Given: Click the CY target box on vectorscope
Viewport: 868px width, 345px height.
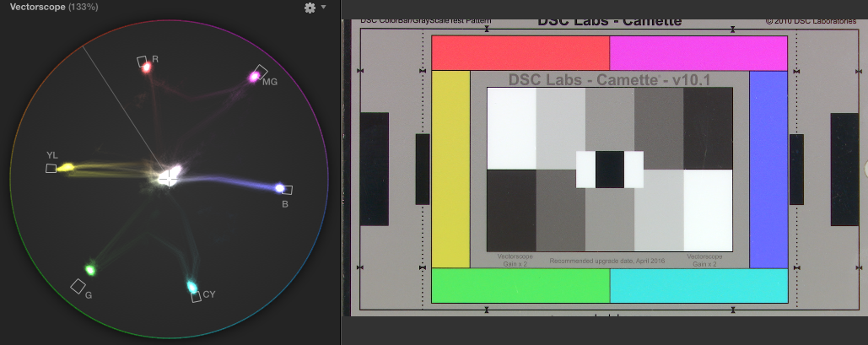Looking at the screenshot, I should click(x=196, y=297).
